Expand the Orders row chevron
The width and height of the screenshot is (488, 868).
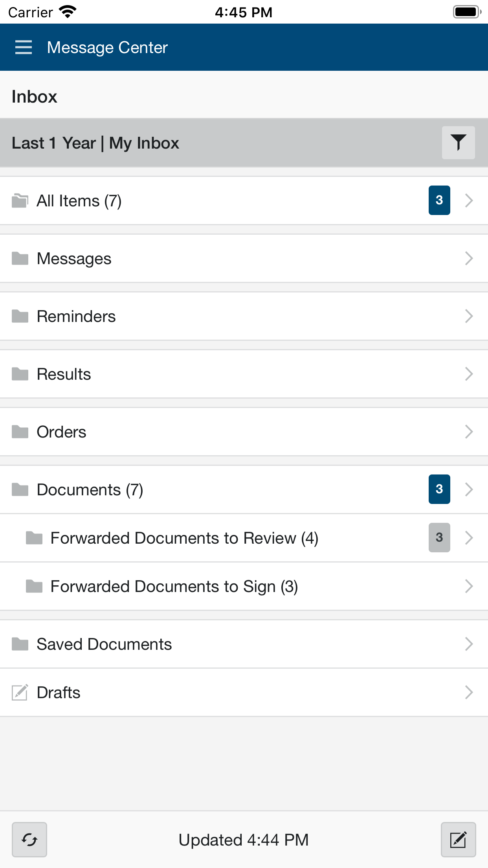[469, 432]
